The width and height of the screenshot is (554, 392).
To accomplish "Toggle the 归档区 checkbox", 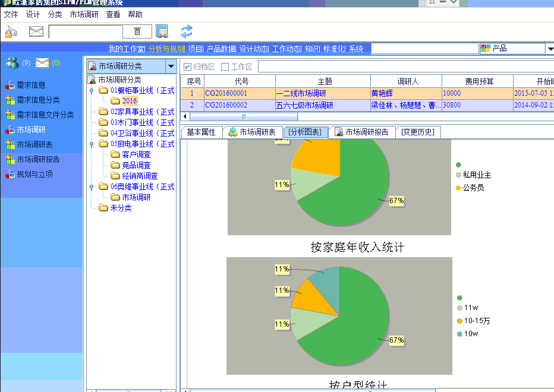I will 187,67.
